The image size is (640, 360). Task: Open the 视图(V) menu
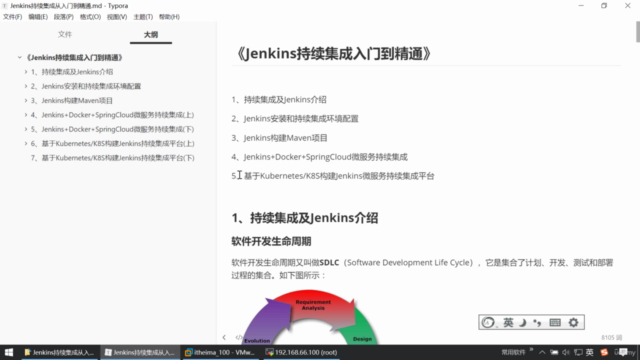(117, 17)
